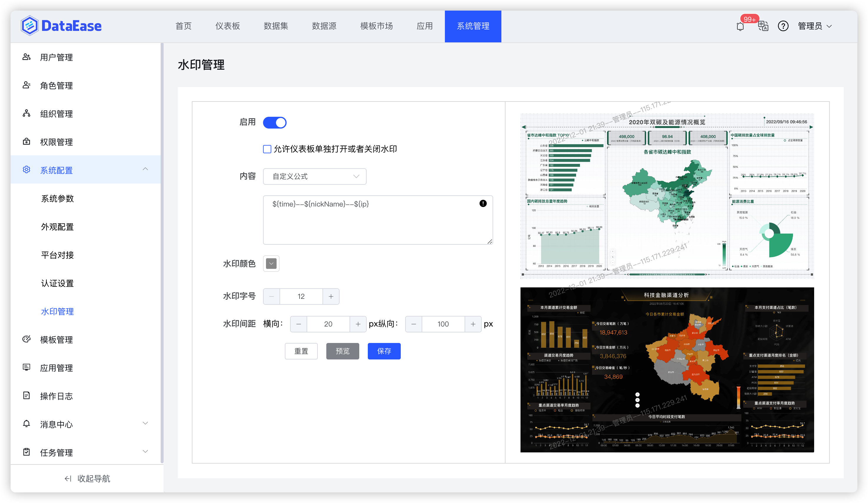868x503 pixels.
Task: Disable the 启用 watermark switch
Action: point(275,123)
